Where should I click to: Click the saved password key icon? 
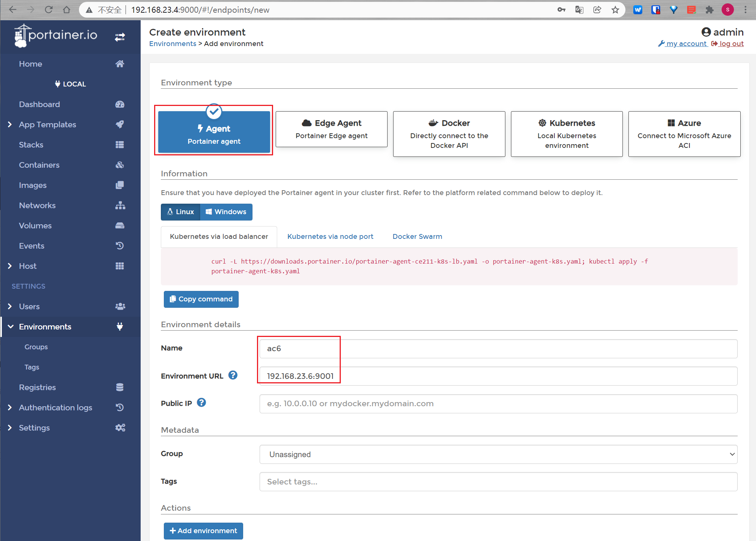click(x=561, y=10)
